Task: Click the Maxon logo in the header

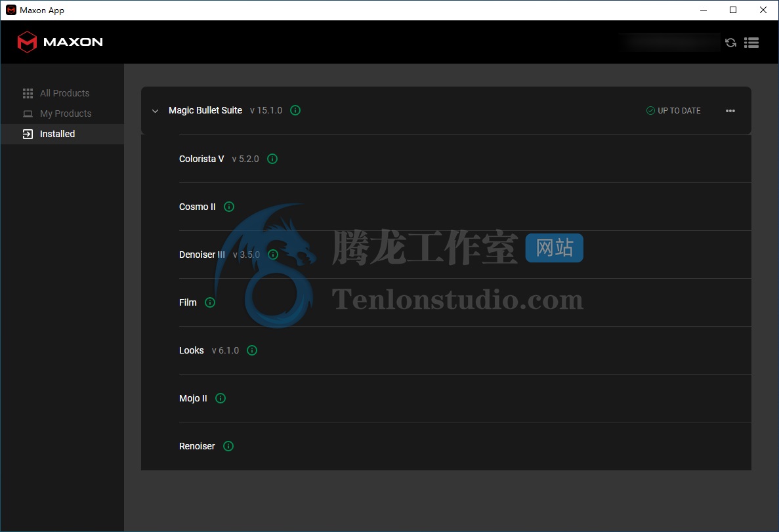Action: pos(60,42)
